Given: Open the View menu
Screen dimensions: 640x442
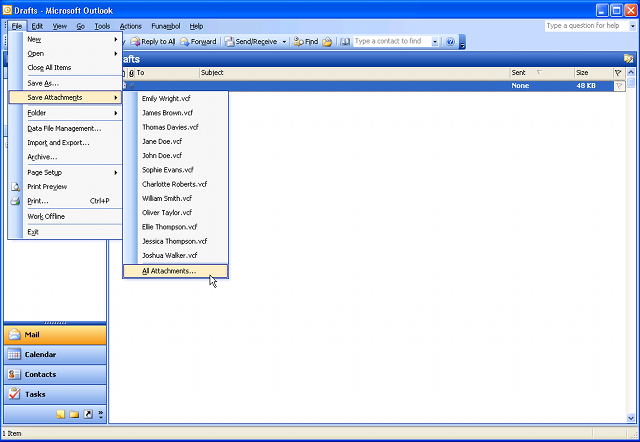Looking at the screenshot, I should (60, 26).
